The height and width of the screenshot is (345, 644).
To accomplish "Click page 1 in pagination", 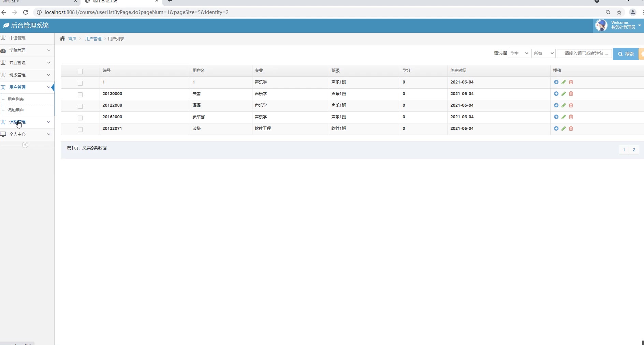I will [x=624, y=150].
